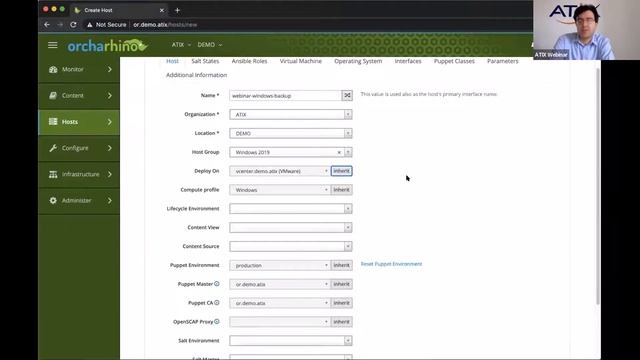Click the Puppet CA info icon

[x=217, y=302]
